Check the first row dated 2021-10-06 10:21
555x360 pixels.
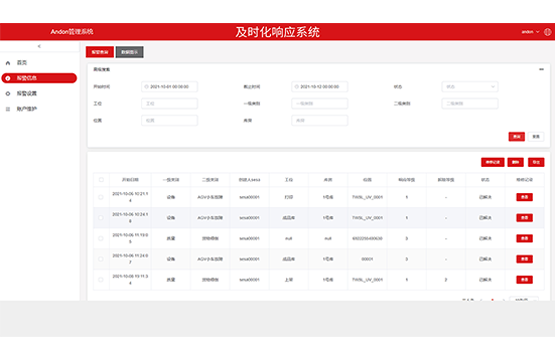[101, 197]
